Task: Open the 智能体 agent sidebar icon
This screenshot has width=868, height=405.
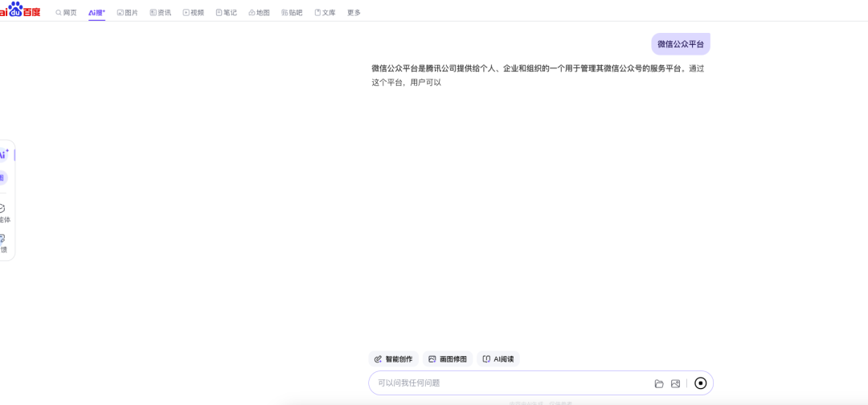Action: point(5,214)
